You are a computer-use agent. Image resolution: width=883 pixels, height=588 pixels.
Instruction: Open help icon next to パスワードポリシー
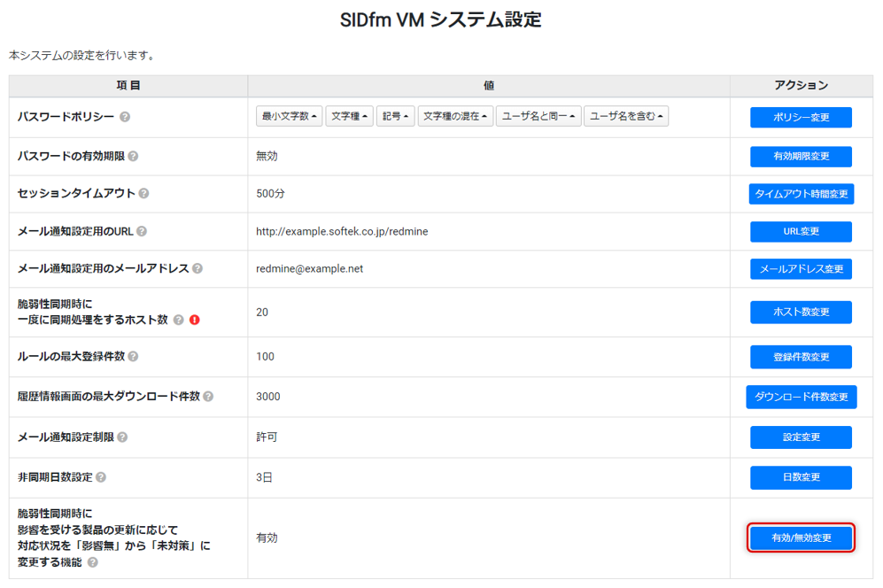tap(125, 117)
